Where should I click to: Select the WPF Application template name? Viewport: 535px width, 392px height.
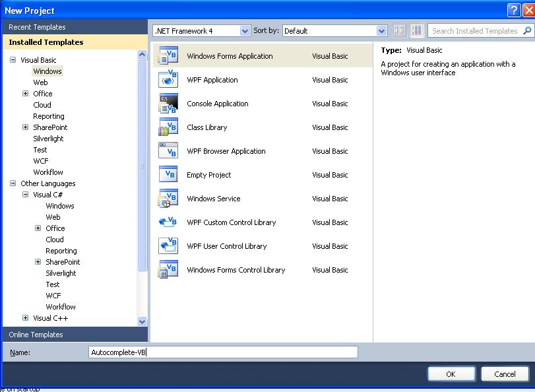[x=212, y=80]
